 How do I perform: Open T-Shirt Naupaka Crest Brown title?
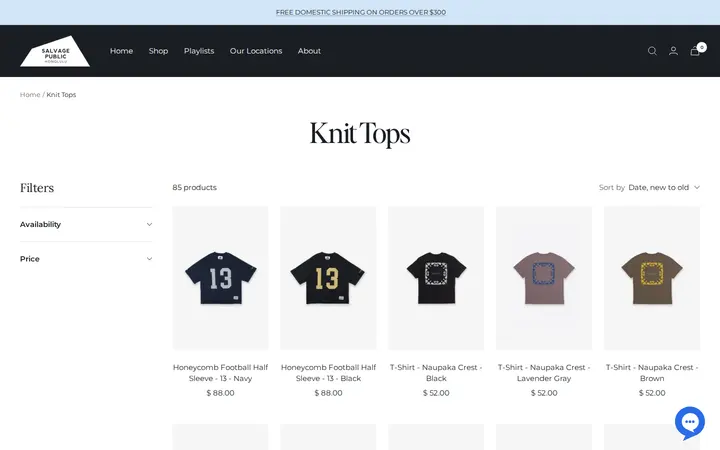[x=652, y=373]
